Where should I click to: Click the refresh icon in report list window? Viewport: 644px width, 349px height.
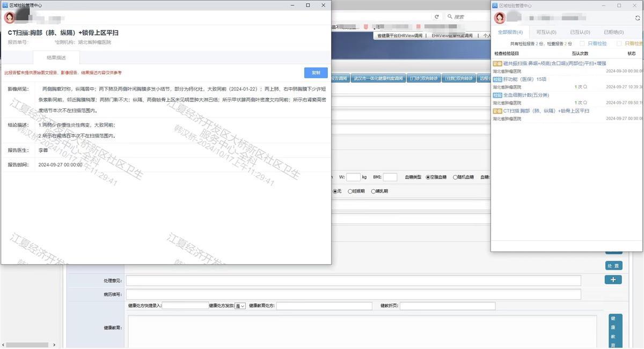pos(637,18)
